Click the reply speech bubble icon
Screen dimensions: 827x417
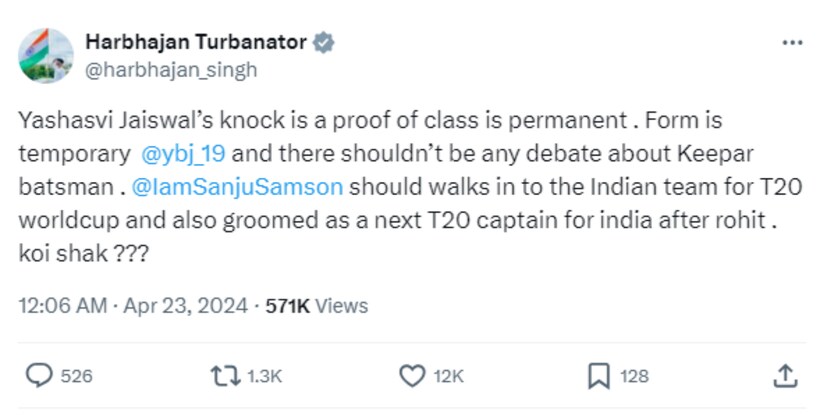39,375
